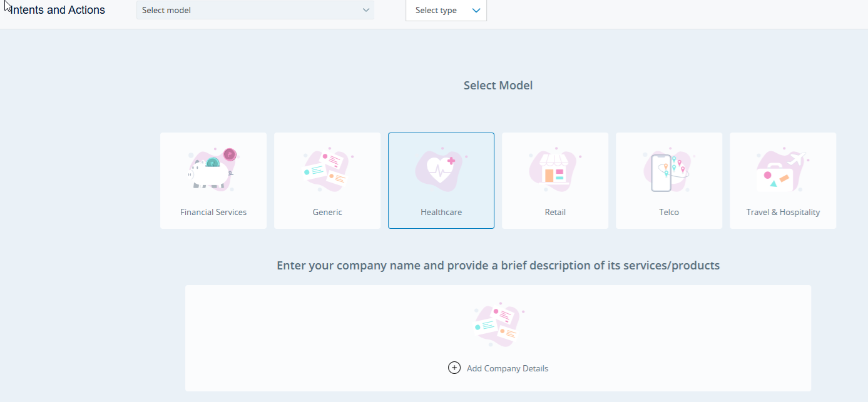Viewport: 868px width, 402px height.
Task: Select the Travel & Hospitality card
Action: click(782, 181)
